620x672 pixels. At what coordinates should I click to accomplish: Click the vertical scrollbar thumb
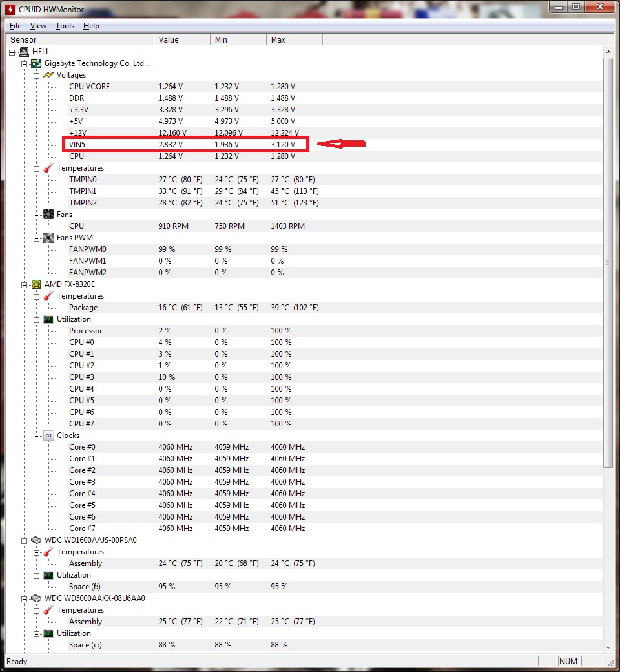(608, 262)
